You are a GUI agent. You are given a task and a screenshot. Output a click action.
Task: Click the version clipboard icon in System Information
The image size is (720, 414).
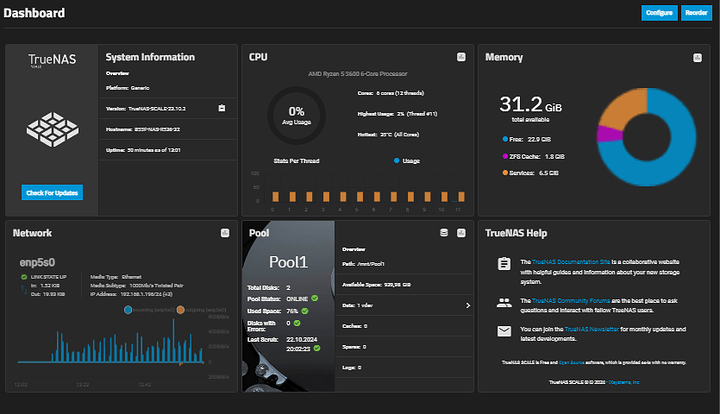(222, 108)
